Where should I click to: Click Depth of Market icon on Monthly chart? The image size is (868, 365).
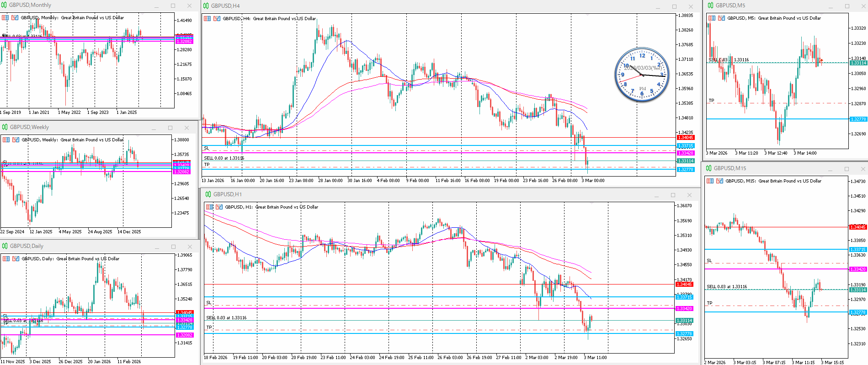click(x=15, y=18)
